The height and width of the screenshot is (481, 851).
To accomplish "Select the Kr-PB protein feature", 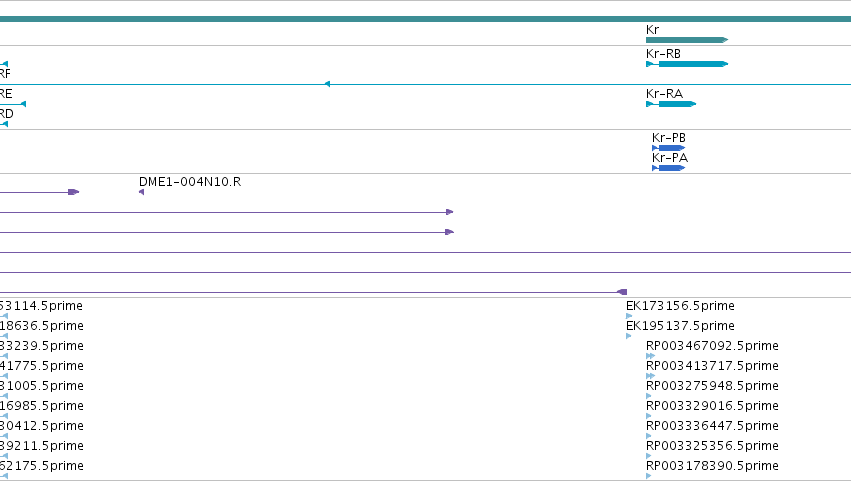I will click(x=669, y=148).
